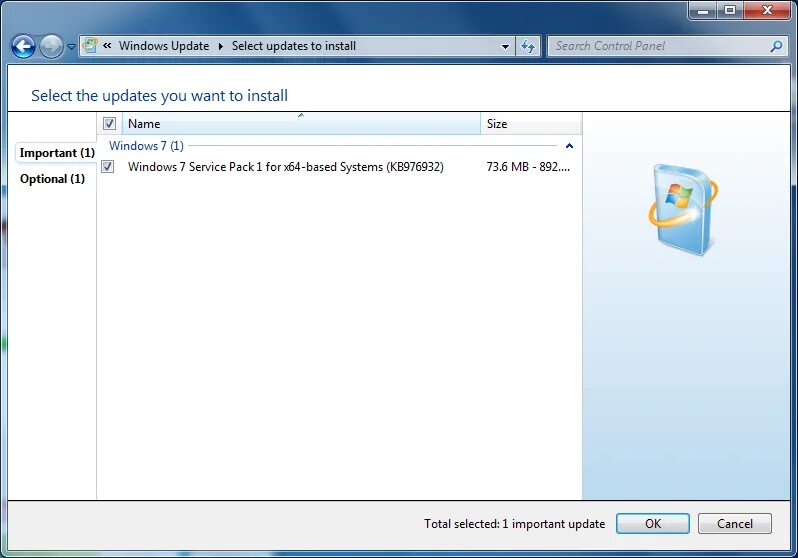Open the recent pages dropdown arrow
798x558 pixels.
click(x=71, y=47)
